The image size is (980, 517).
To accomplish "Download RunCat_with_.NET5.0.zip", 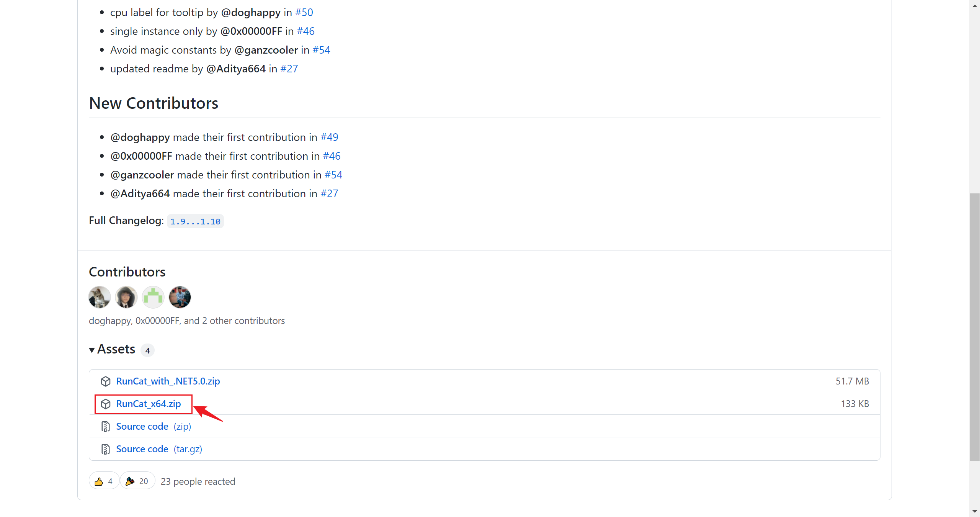I will [x=168, y=381].
